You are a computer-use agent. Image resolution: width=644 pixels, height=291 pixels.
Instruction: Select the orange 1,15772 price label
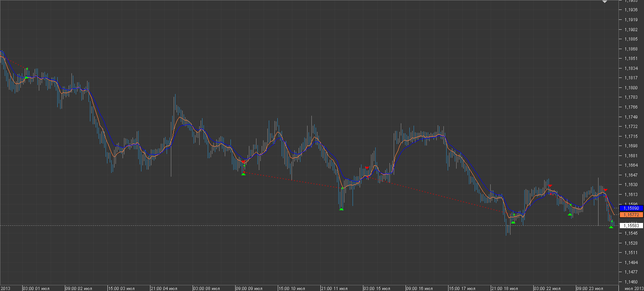[631, 215]
